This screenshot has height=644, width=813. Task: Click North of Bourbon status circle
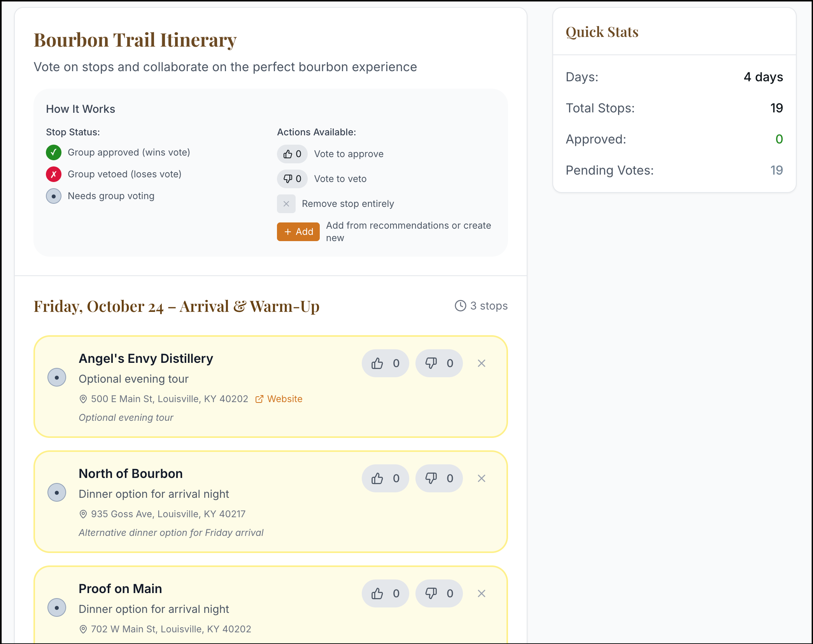pos(57,492)
